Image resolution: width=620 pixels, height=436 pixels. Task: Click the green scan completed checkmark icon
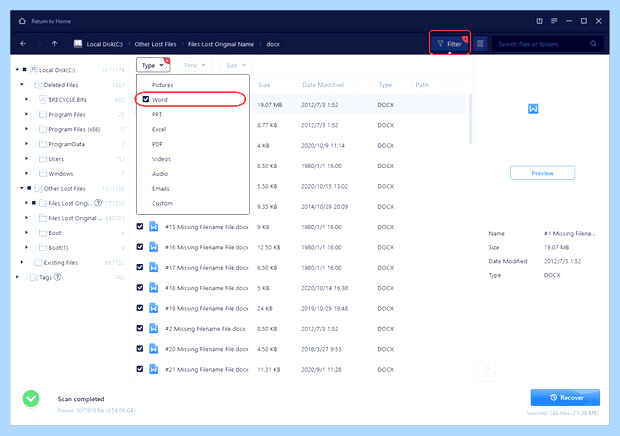pyautogui.click(x=31, y=399)
